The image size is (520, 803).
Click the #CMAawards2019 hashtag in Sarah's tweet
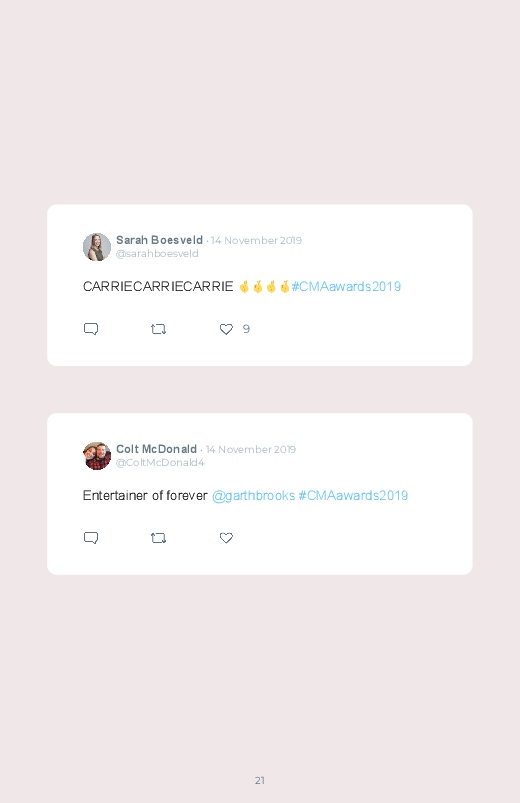[346, 286]
